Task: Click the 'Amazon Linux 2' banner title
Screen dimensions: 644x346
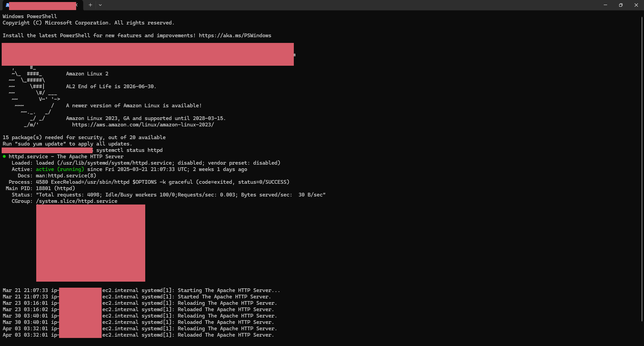Action: (87, 74)
